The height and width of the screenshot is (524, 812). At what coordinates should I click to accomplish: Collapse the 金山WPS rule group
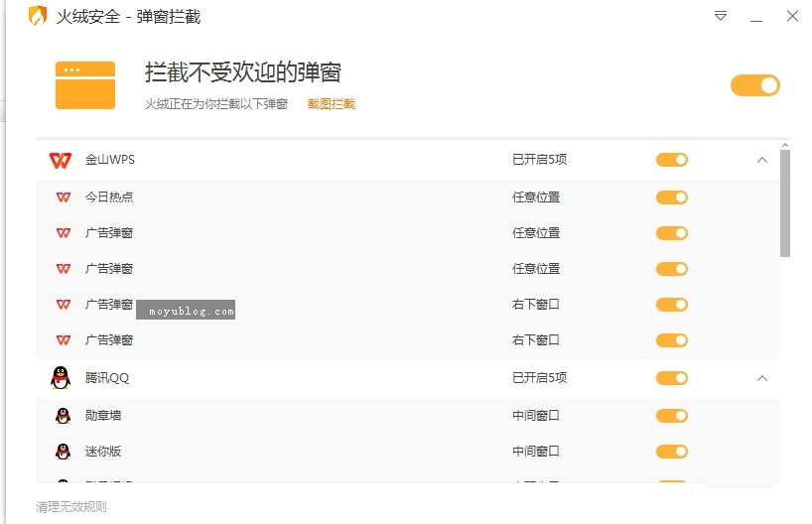(x=761, y=160)
